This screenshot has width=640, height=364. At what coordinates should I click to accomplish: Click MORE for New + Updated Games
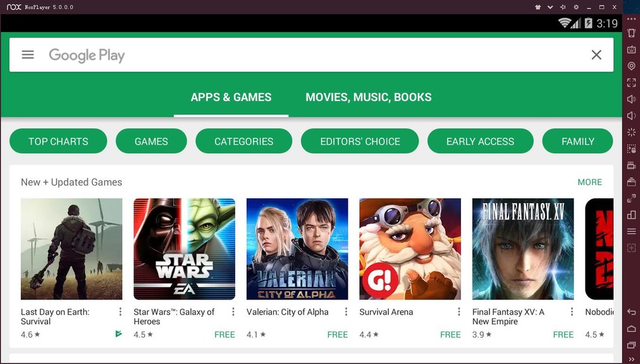click(590, 182)
